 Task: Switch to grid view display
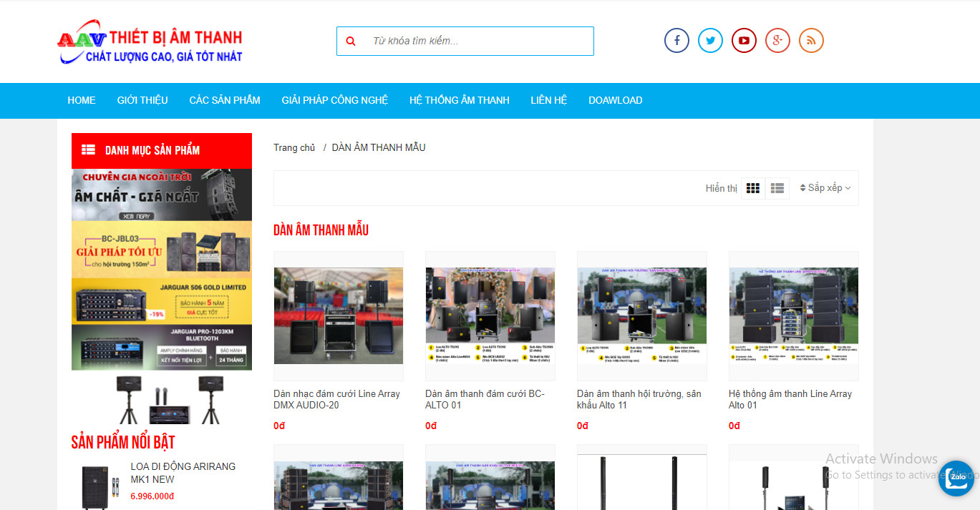click(x=753, y=188)
